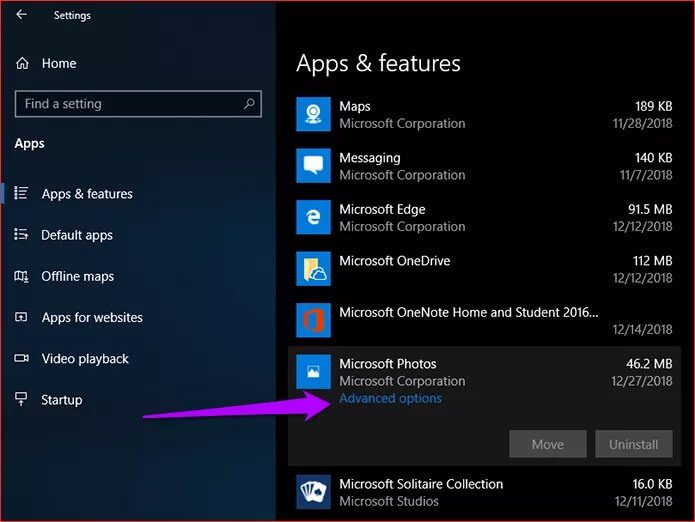The width and height of the screenshot is (695, 522).
Task: Go to Offline maps section
Action: (x=78, y=276)
